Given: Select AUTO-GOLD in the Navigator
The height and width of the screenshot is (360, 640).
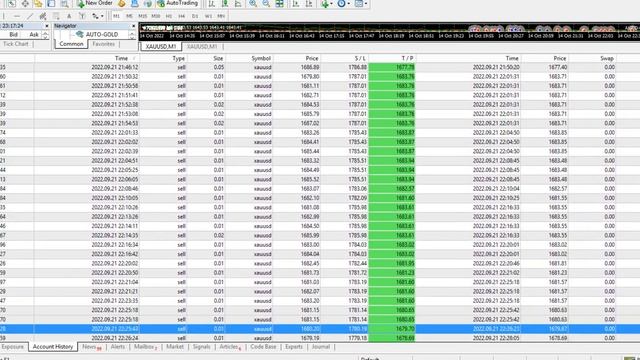Looking at the screenshot, I should click(102, 35).
